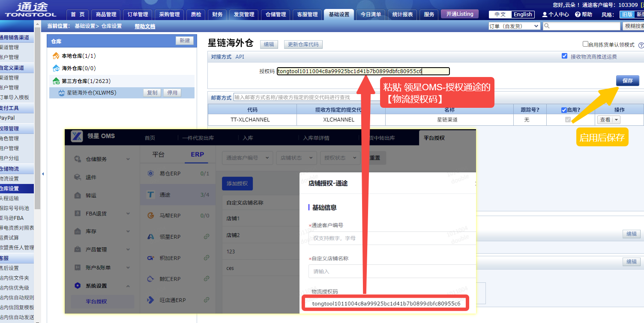Click the left sidebar collapse arrow
This screenshot has height=323, width=644.
coord(42,174)
